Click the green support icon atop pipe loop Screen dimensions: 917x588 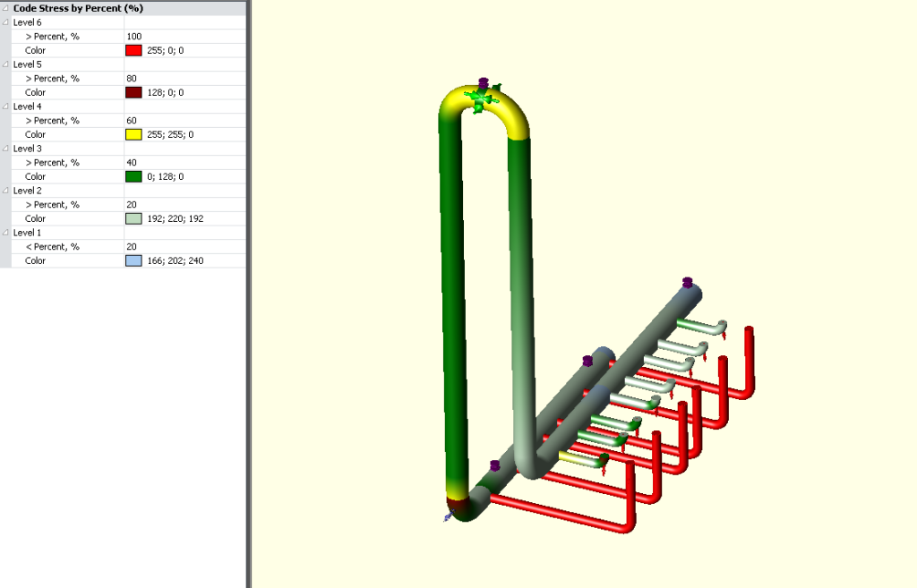(483, 98)
